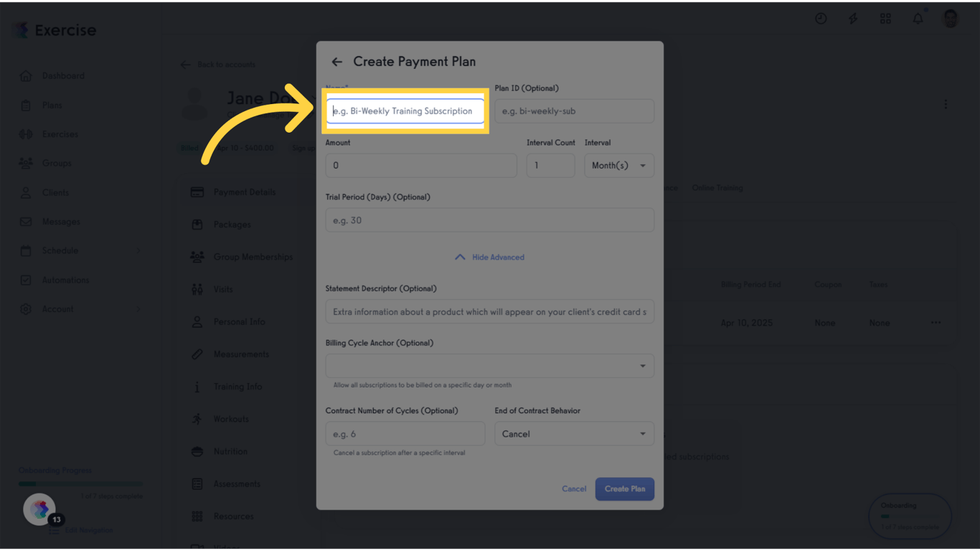The width and height of the screenshot is (980, 551).
Task: Open the Billing Cycle Anchor dropdown
Action: 489,366
